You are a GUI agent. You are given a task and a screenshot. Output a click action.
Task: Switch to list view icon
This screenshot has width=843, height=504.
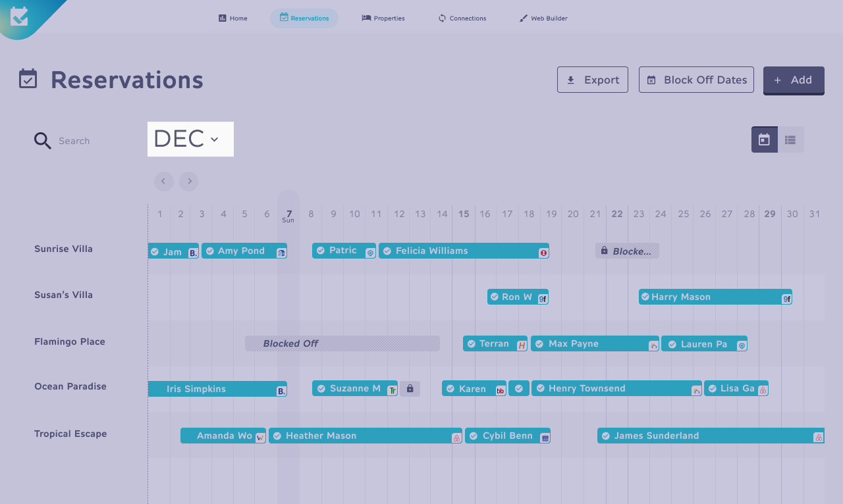point(790,139)
